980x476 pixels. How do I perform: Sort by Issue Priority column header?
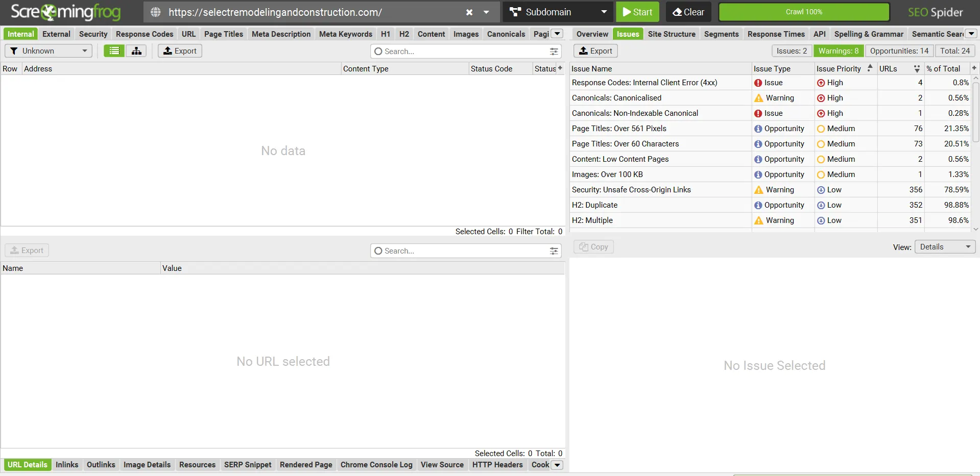(845, 69)
